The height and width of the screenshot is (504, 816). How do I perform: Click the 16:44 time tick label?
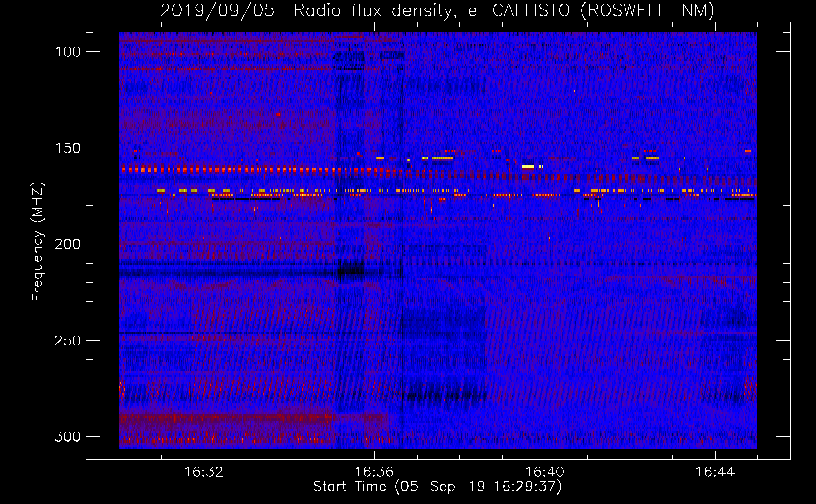[715, 472]
